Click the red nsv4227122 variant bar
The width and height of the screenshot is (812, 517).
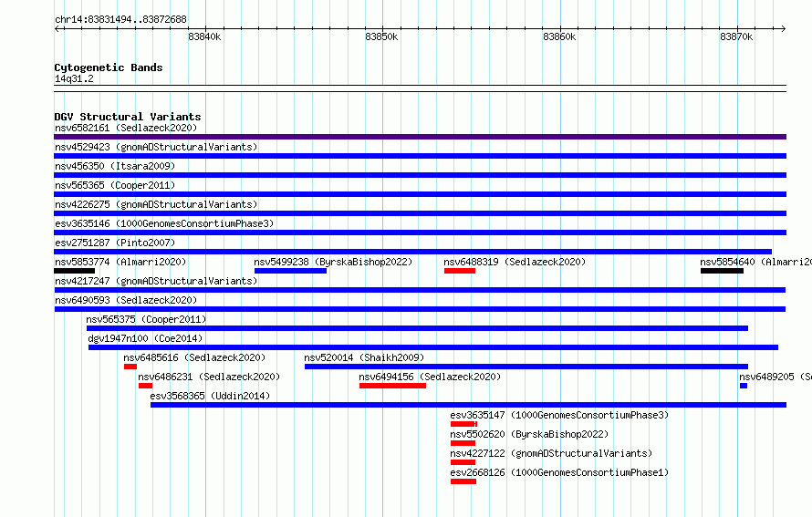click(463, 462)
